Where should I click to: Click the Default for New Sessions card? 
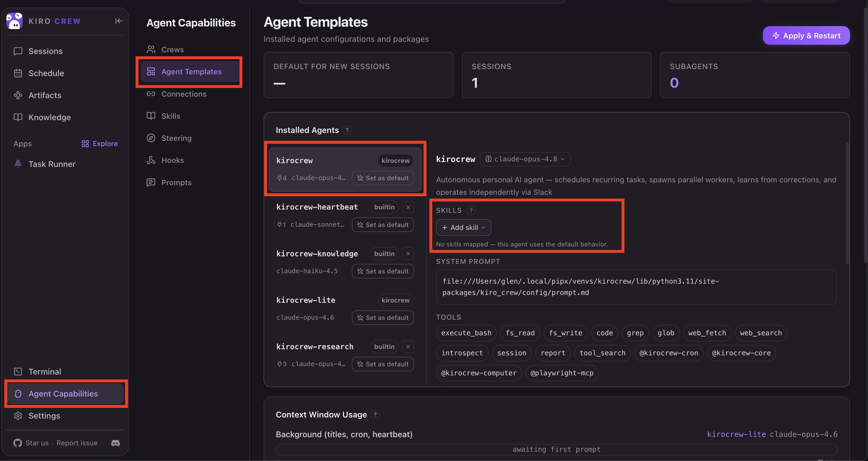click(359, 75)
